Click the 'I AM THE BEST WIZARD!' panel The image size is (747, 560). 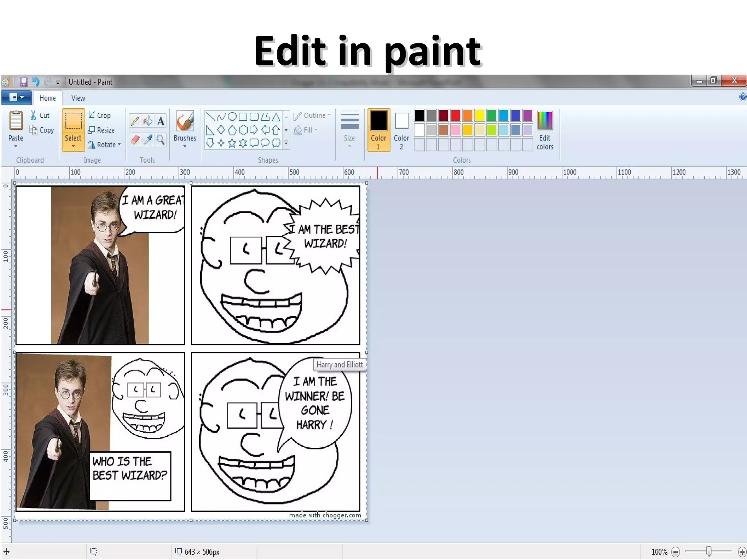(275, 265)
